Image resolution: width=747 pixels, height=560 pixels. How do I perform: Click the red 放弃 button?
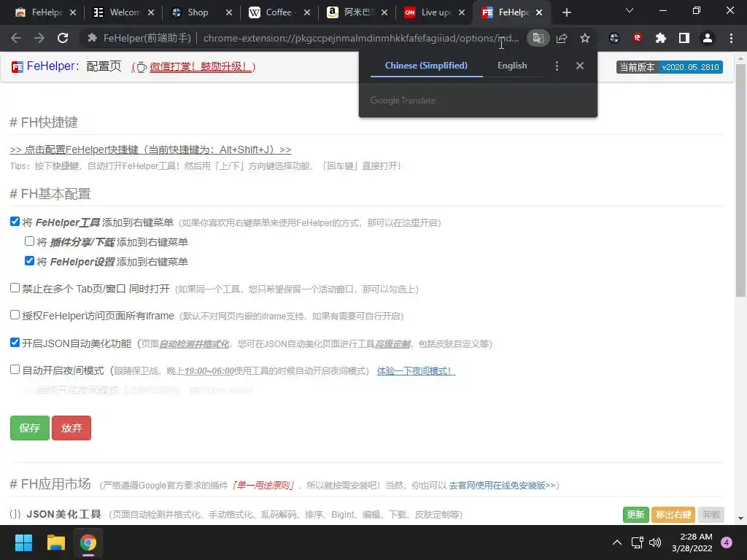[x=71, y=428]
